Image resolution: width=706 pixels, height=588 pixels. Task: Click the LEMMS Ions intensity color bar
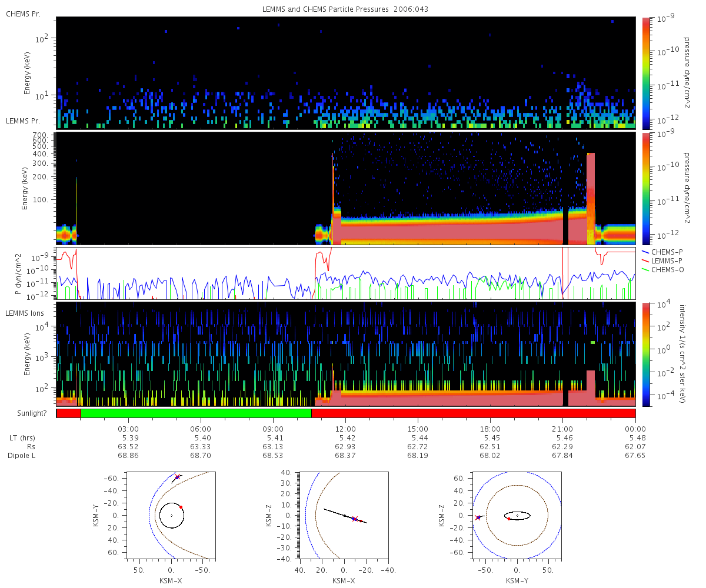click(646, 354)
